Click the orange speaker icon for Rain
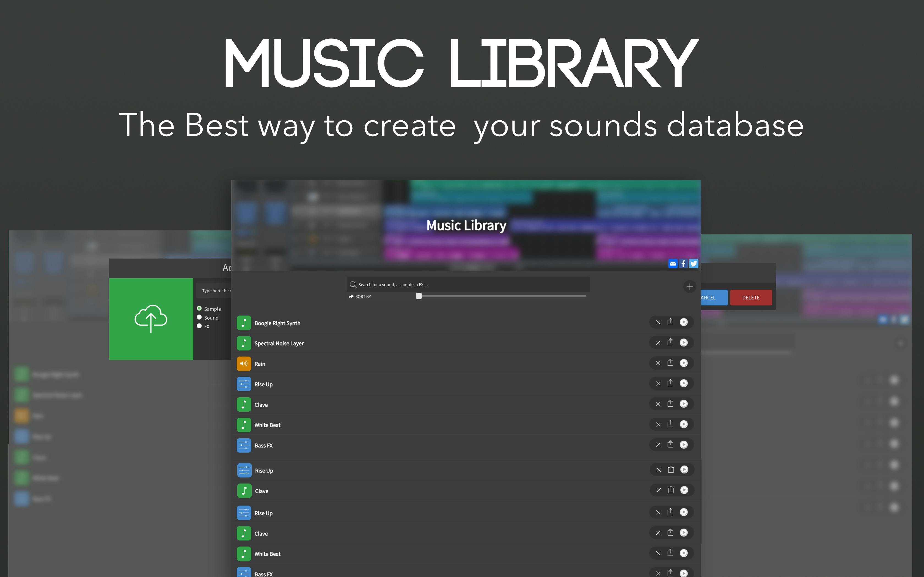The width and height of the screenshot is (924, 577). [x=244, y=364]
